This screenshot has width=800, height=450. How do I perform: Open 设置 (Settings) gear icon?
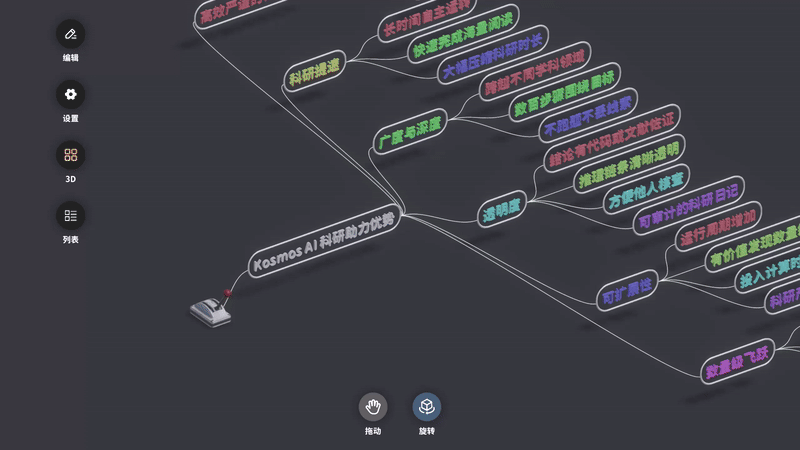(x=70, y=95)
